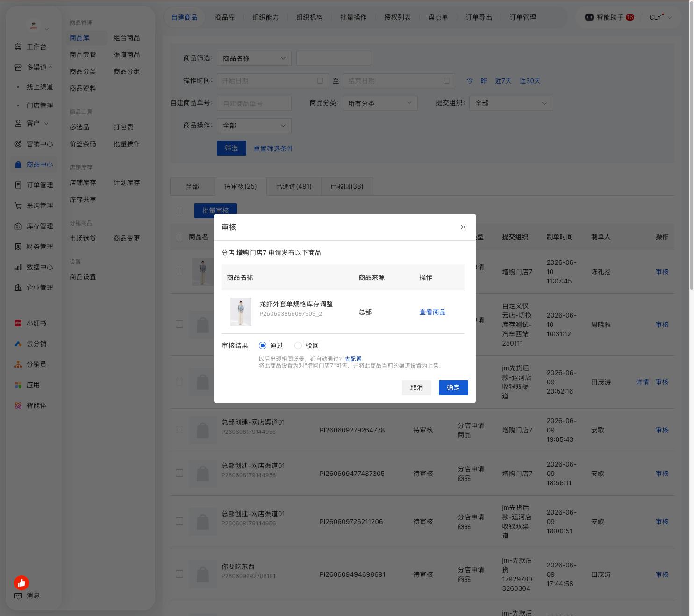Open the 应用 apps icon
Screen dimensions: 694x616
pos(18,385)
